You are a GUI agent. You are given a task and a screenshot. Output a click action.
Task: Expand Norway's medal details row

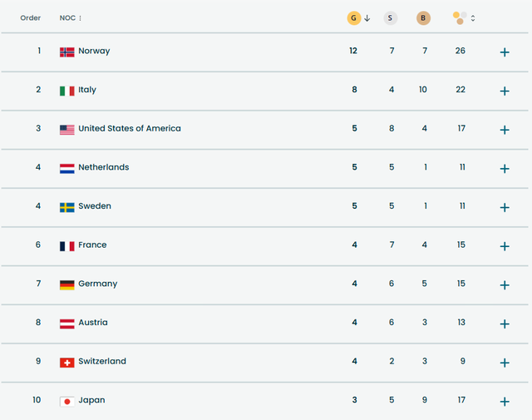pyautogui.click(x=505, y=52)
